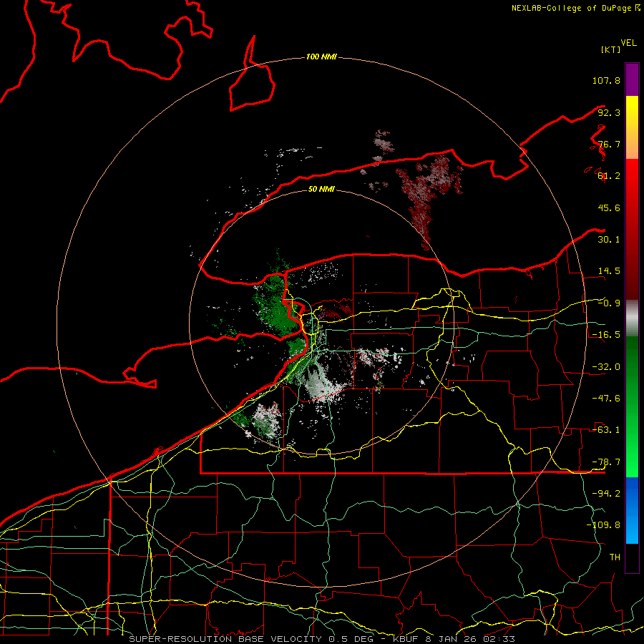
Task: Select the 61.2 knot scale value
Action: coord(609,176)
